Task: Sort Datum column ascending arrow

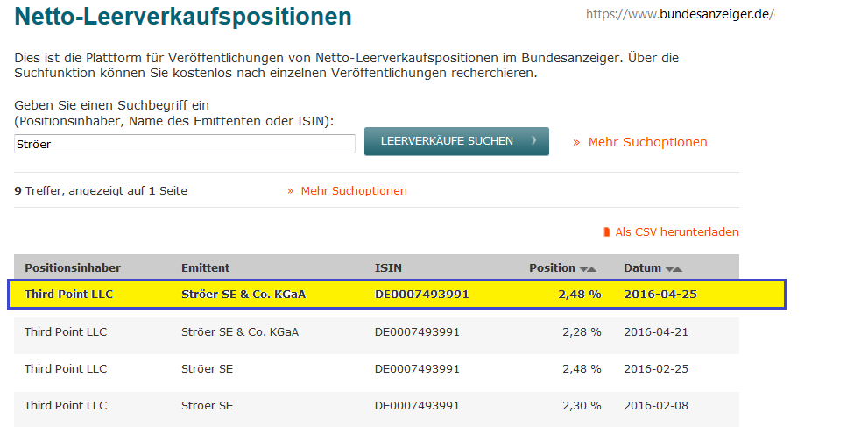Action: [x=678, y=268]
